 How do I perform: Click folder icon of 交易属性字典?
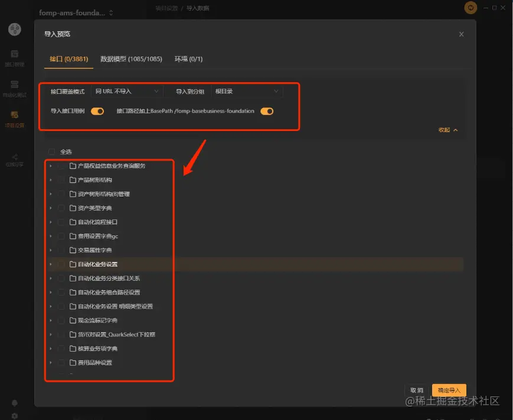point(73,250)
